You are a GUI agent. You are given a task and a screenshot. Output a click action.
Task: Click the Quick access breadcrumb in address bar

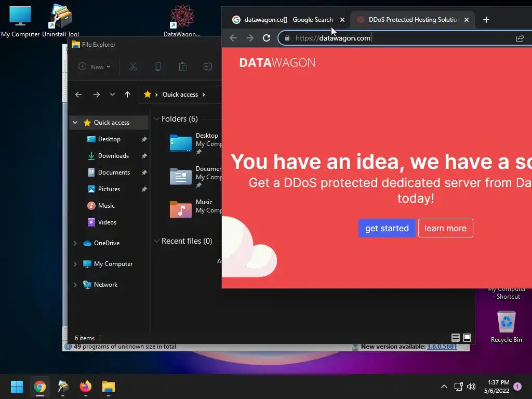[180, 95]
